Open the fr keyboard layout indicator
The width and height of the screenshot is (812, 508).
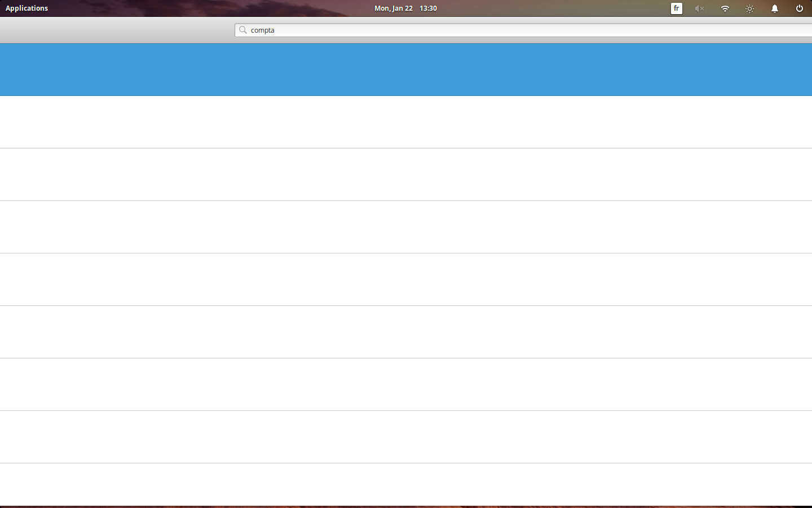click(676, 8)
